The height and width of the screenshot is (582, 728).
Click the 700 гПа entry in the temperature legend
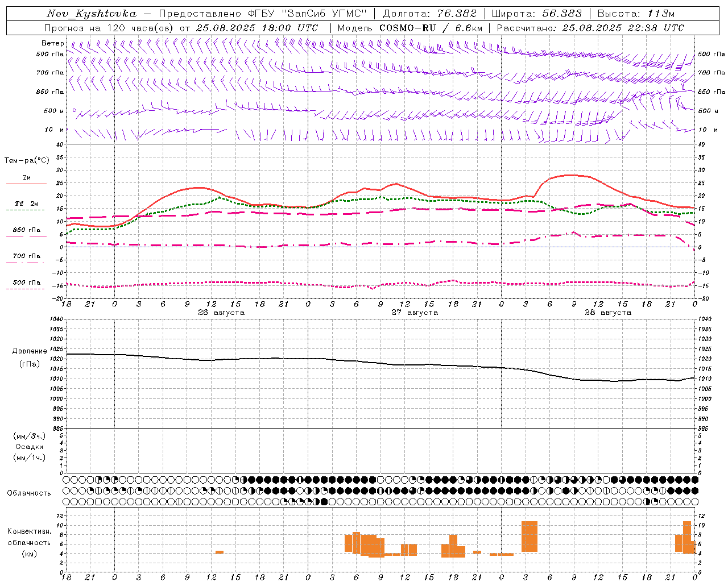pos(27,256)
